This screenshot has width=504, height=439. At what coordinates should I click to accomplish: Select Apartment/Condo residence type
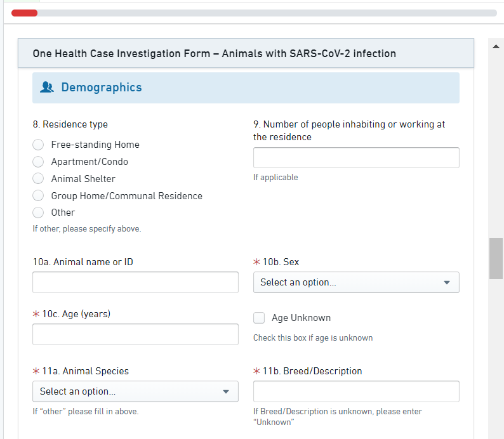coord(38,162)
